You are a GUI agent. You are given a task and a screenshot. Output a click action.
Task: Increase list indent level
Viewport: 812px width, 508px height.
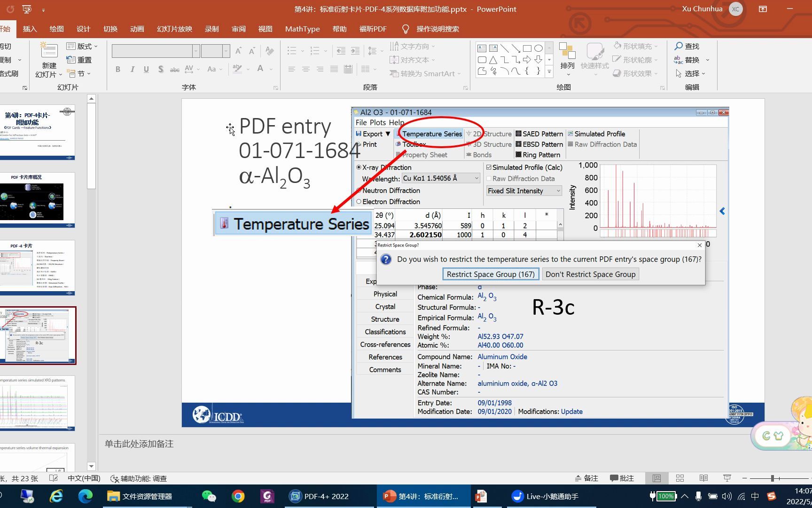(355, 51)
